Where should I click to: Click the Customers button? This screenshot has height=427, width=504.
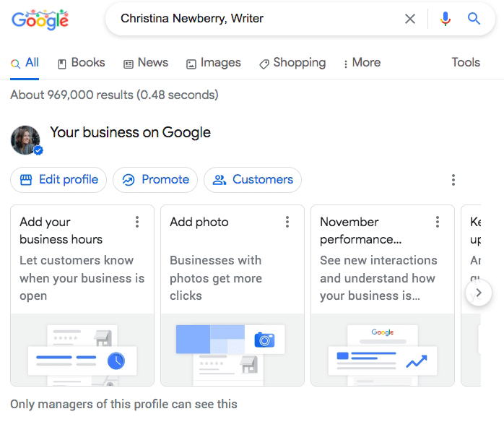click(253, 180)
